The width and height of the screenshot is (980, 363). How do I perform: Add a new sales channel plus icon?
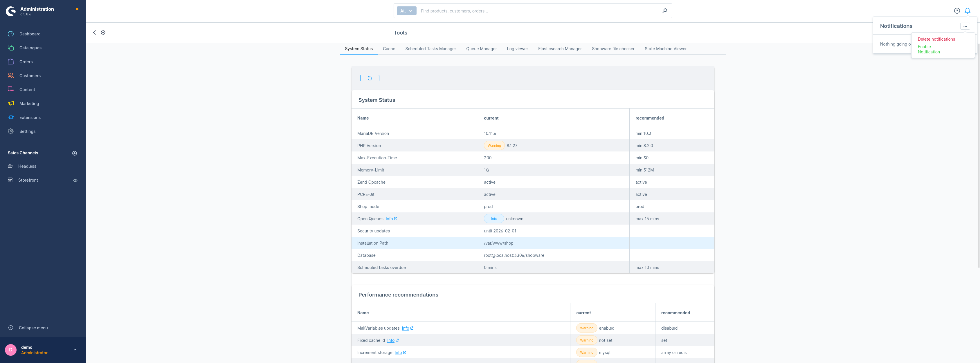click(x=75, y=153)
